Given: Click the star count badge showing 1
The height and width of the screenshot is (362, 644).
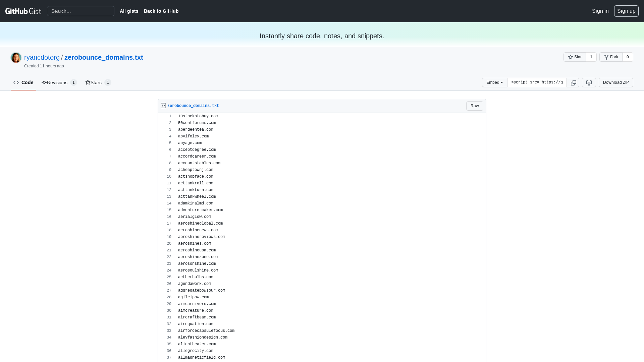Looking at the screenshot, I should [591, 57].
